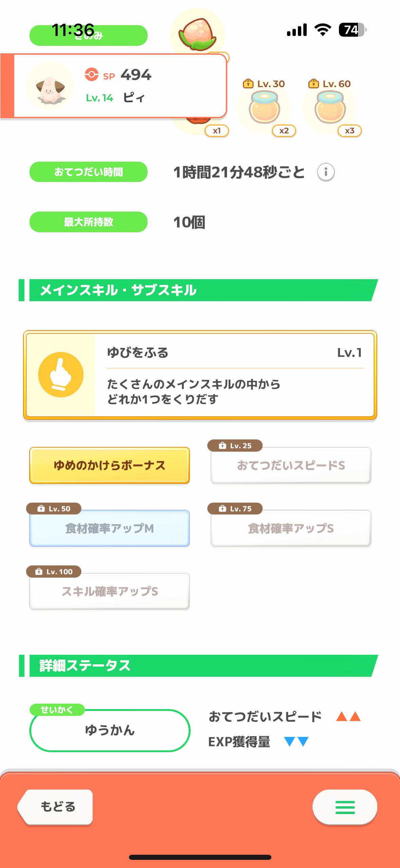
Task: Select the locked 食材確率アップS sub skill
Action: click(x=291, y=528)
